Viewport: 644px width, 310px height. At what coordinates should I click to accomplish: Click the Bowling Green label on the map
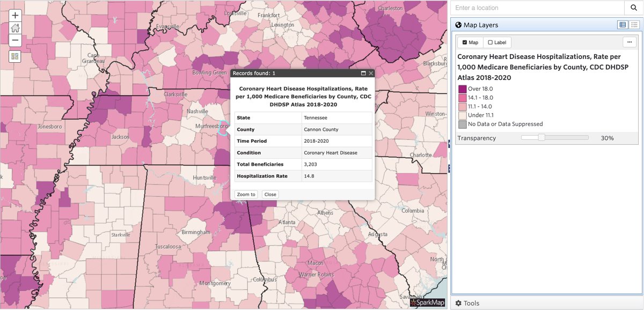tap(210, 72)
